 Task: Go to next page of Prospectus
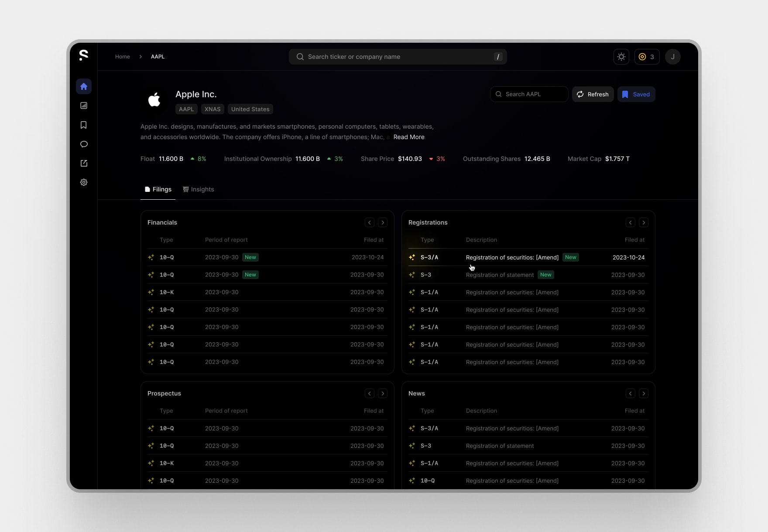click(383, 393)
